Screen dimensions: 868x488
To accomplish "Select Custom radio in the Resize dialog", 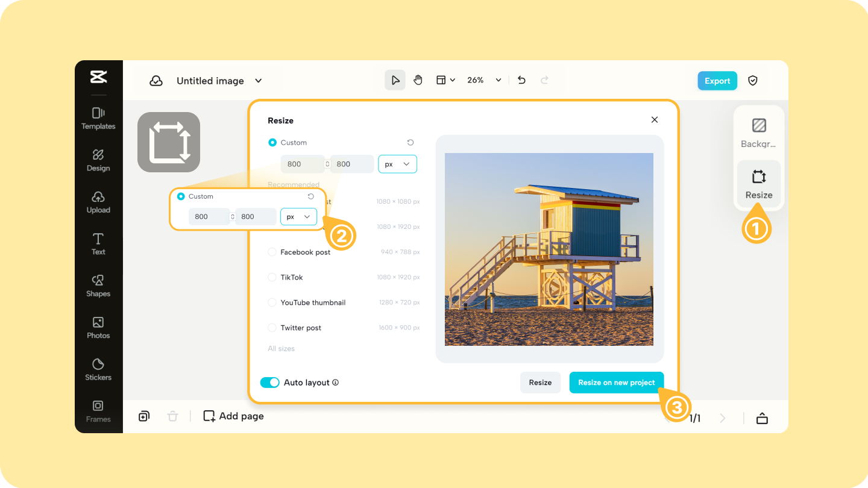I will 272,143.
